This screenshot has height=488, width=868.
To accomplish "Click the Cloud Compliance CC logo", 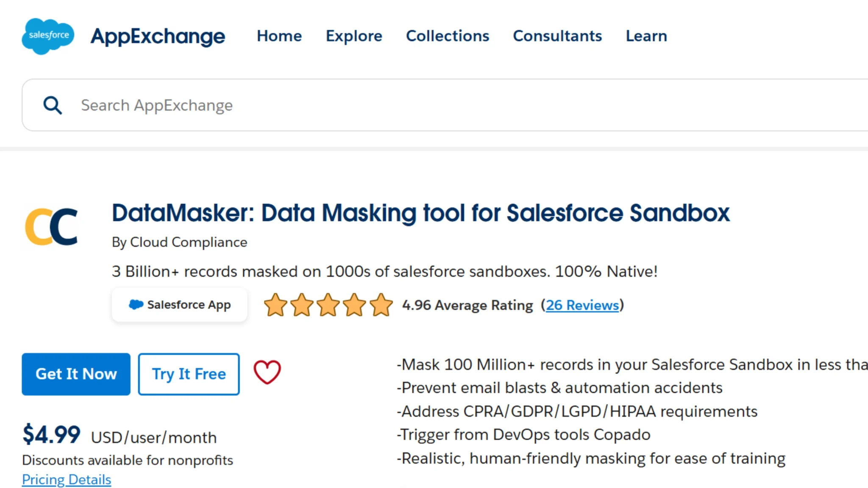I will 52,227.
